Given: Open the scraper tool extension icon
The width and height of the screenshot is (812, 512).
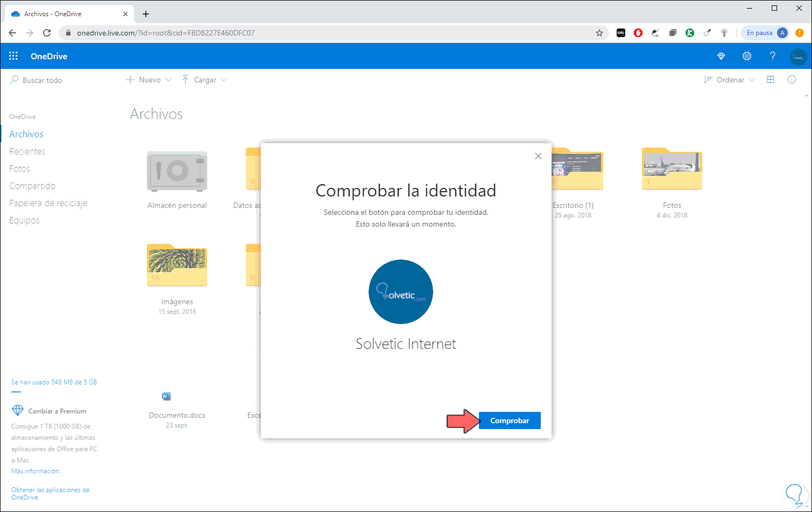Looking at the screenshot, I should pyautogui.click(x=707, y=33).
